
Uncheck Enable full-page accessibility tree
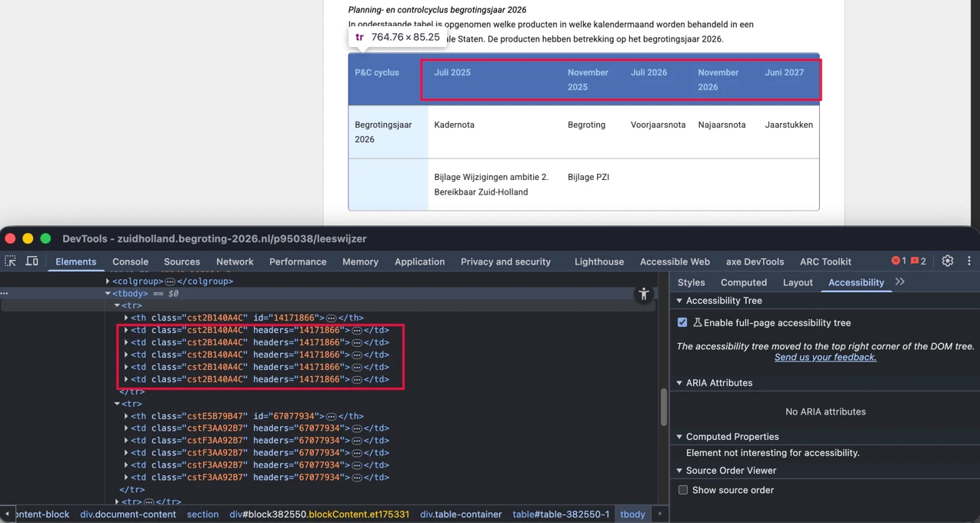point(682,322)
